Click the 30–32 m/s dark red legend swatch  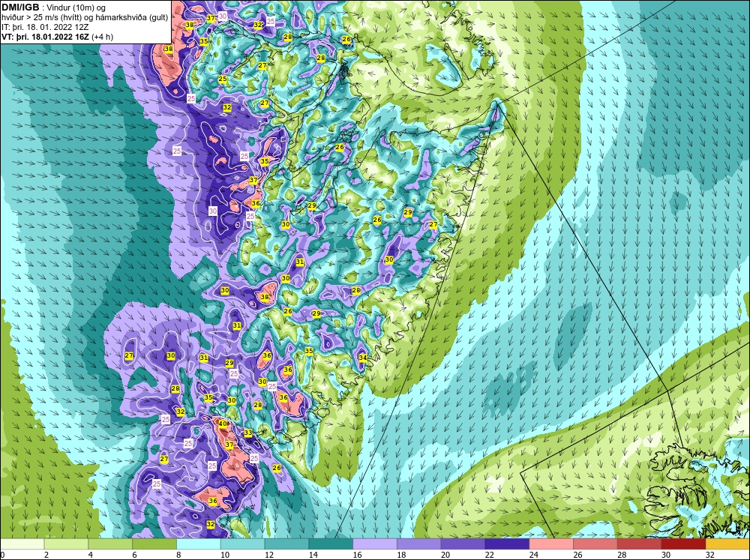[683, 544]
